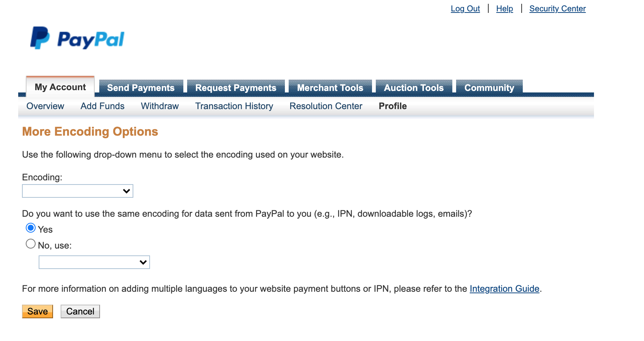Select the My Account tab
644x341 pixels.
60,87
